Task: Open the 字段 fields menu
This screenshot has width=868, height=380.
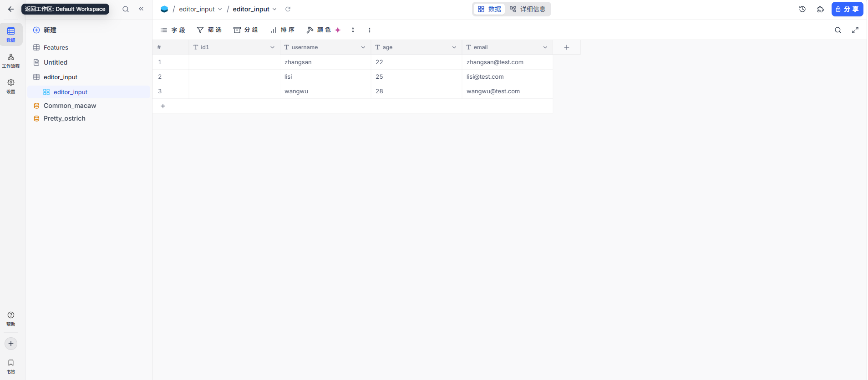Action: (173, 30)
